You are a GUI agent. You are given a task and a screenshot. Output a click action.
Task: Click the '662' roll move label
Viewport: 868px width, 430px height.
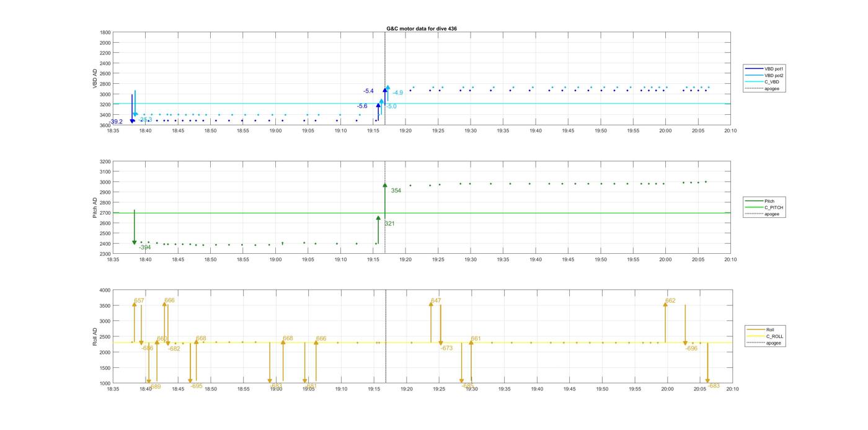click(x=670, y=301)
